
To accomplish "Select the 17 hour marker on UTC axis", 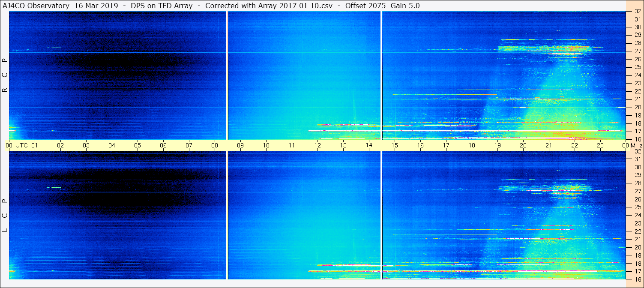I will [446, 145].
